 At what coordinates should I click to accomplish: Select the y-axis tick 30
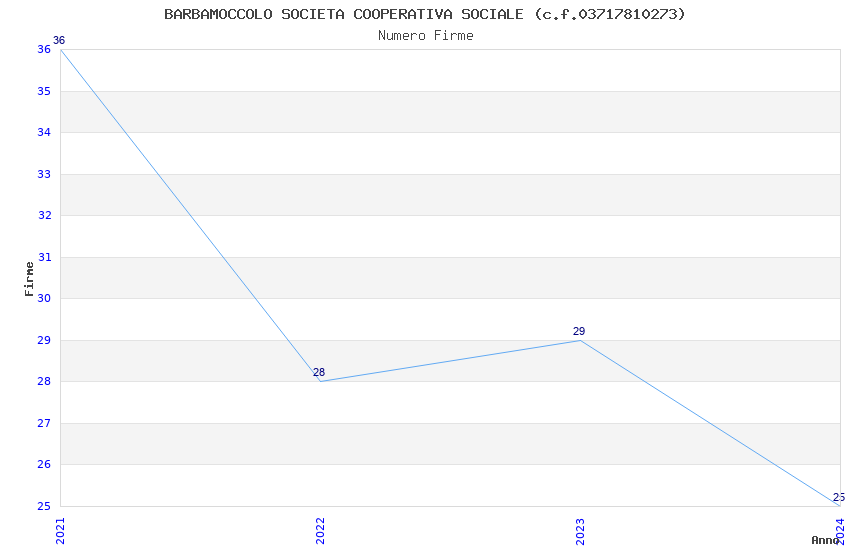(44, 298)
